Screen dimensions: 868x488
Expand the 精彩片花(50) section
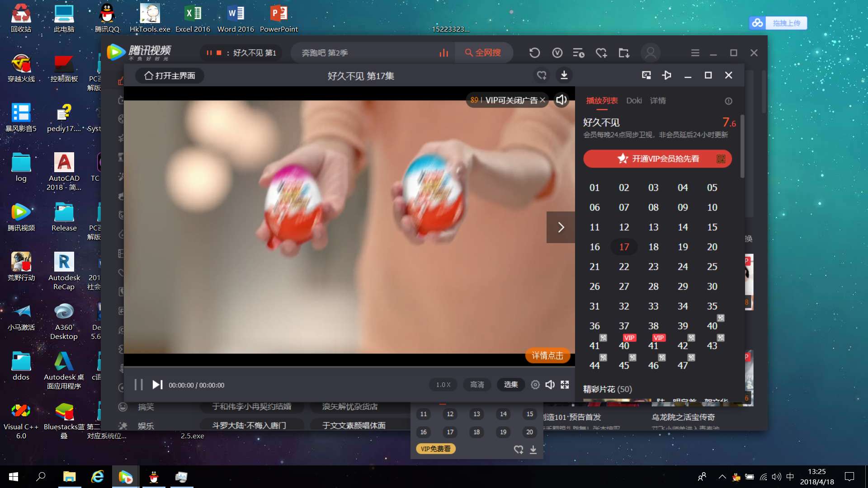coord(606,389)
